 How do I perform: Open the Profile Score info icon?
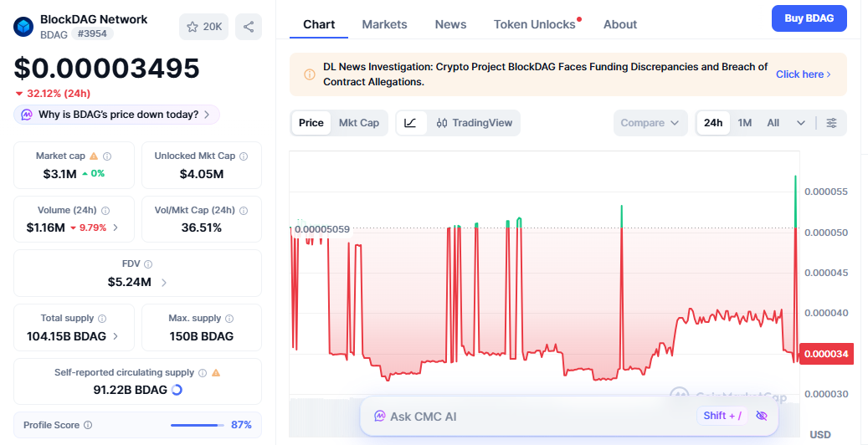tap(87, 425)
